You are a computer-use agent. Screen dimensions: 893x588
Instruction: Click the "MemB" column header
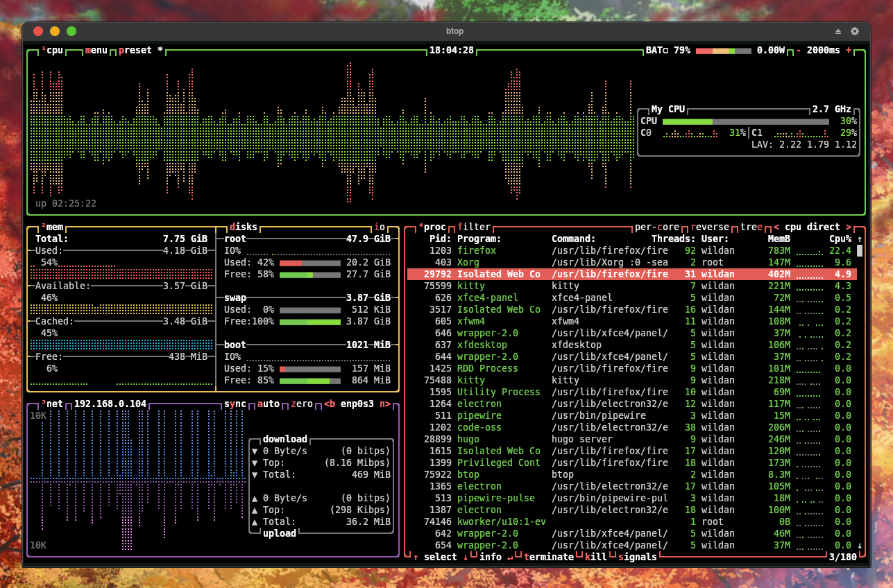779,239
